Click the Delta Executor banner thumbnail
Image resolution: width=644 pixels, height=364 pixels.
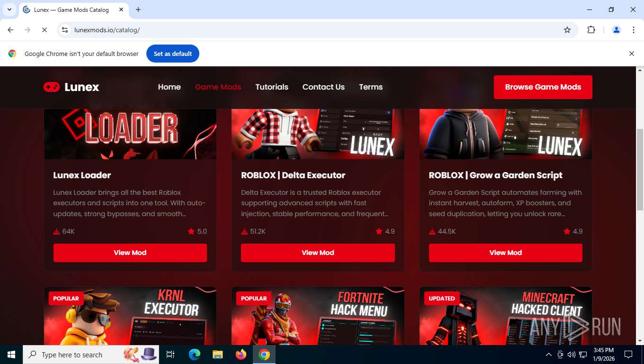click(318, 134)
